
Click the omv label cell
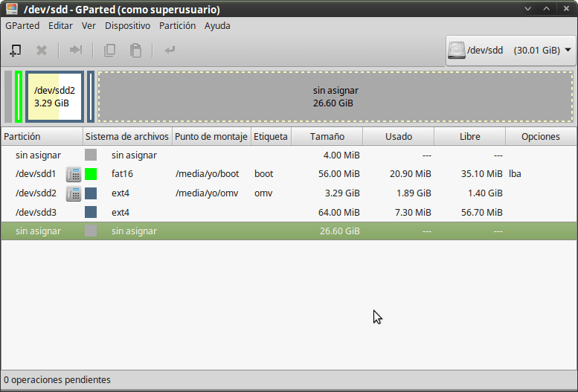pos(263,193)
